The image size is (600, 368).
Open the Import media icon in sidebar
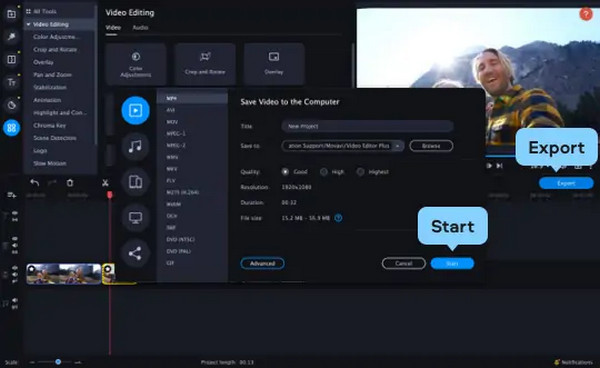coord(11,14)
